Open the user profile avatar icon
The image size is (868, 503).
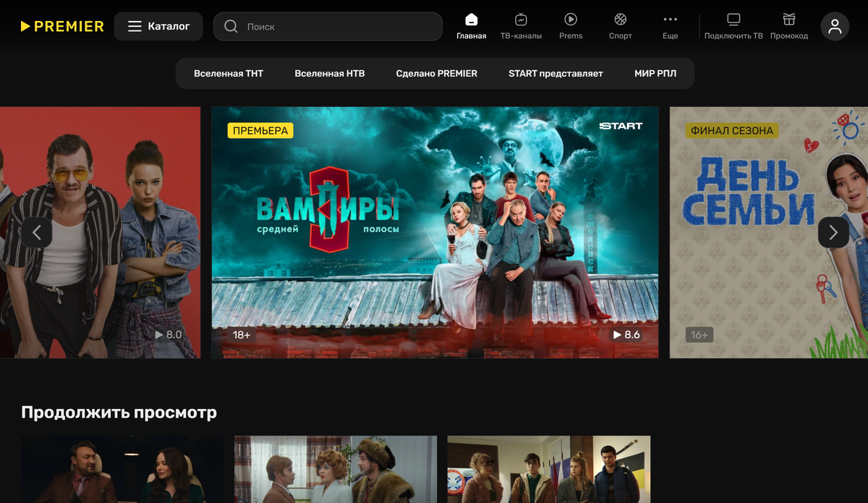(x=835, y=26)
